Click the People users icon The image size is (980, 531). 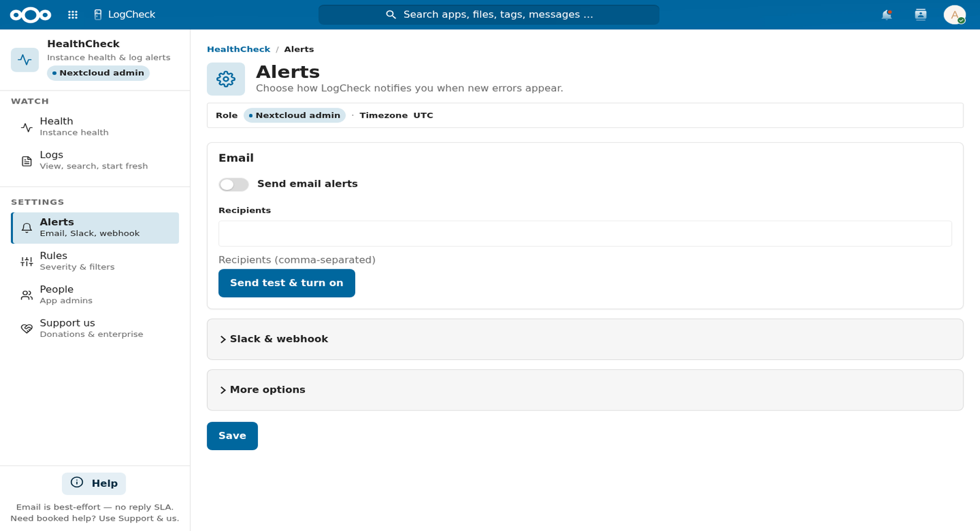coord(27,295)
